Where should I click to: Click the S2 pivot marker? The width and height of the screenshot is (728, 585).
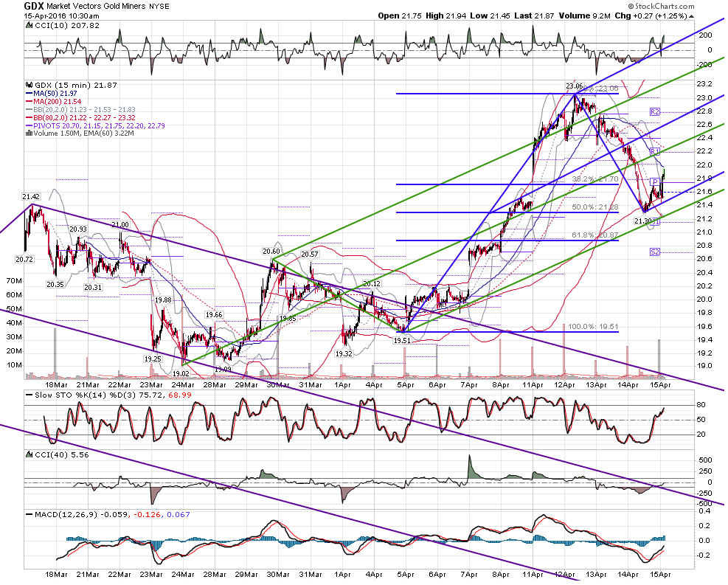tap(655, 252)
